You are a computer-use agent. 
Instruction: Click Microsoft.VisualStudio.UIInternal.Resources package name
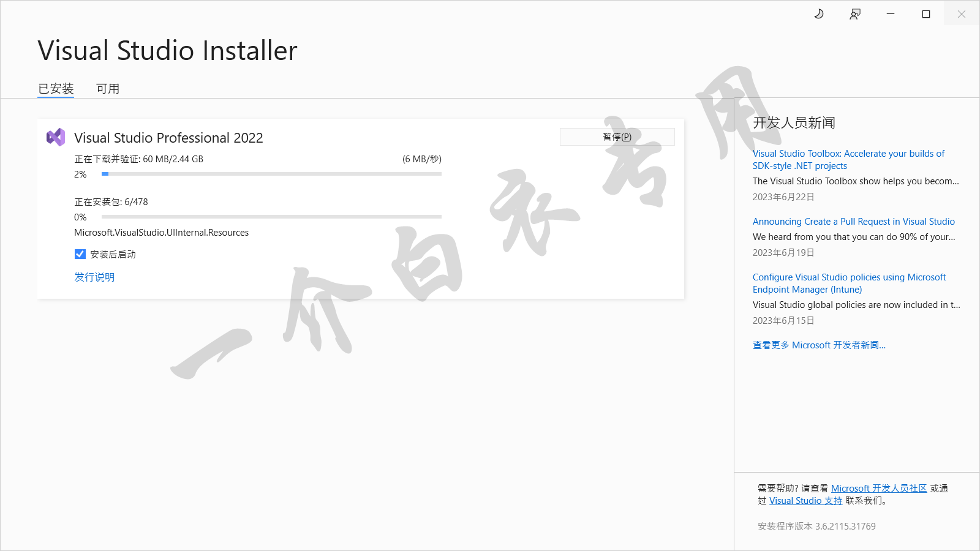click(x=161, y=233)
